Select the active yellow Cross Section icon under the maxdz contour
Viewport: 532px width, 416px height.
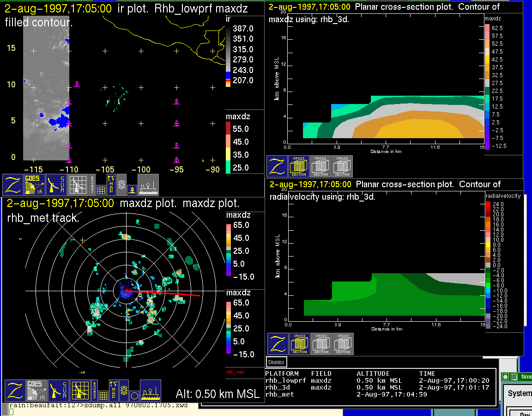click(299, 166)
